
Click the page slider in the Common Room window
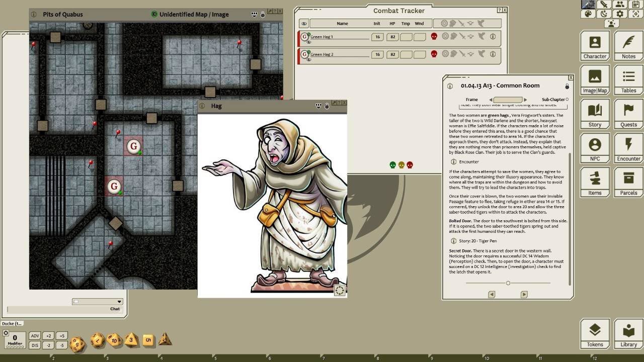coord(508,283)
